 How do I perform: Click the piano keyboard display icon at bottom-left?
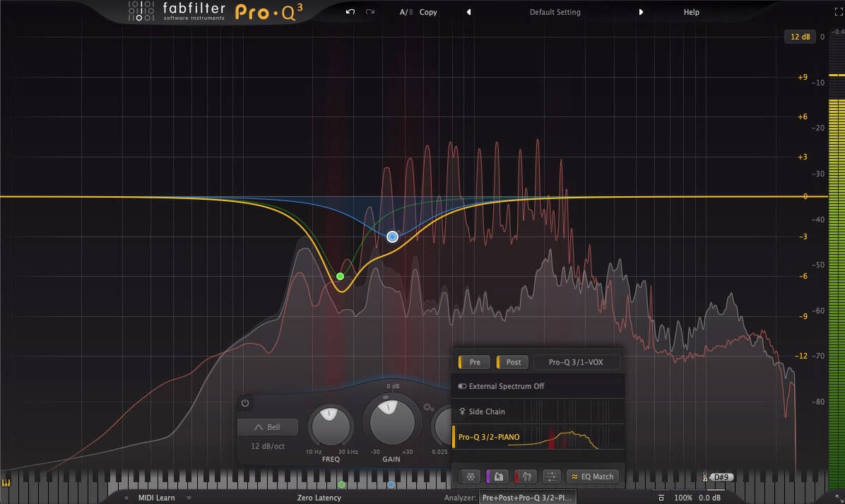(x=6, y=484)
